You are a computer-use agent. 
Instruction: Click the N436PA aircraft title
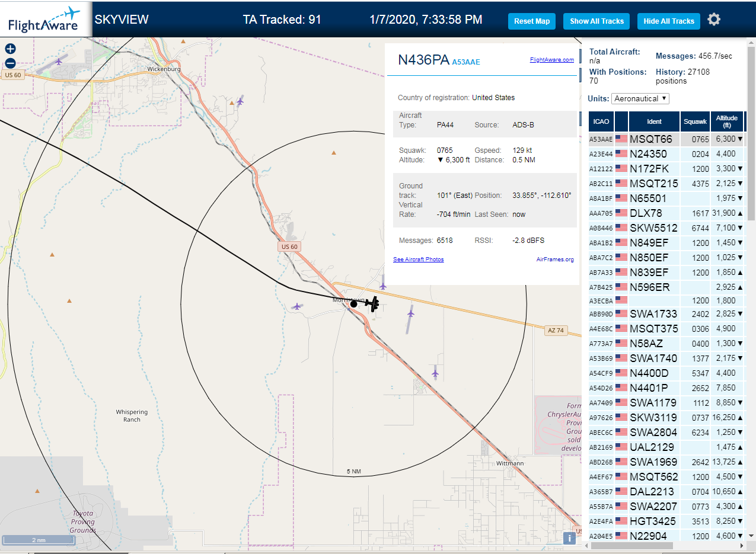tap(423, 60)
